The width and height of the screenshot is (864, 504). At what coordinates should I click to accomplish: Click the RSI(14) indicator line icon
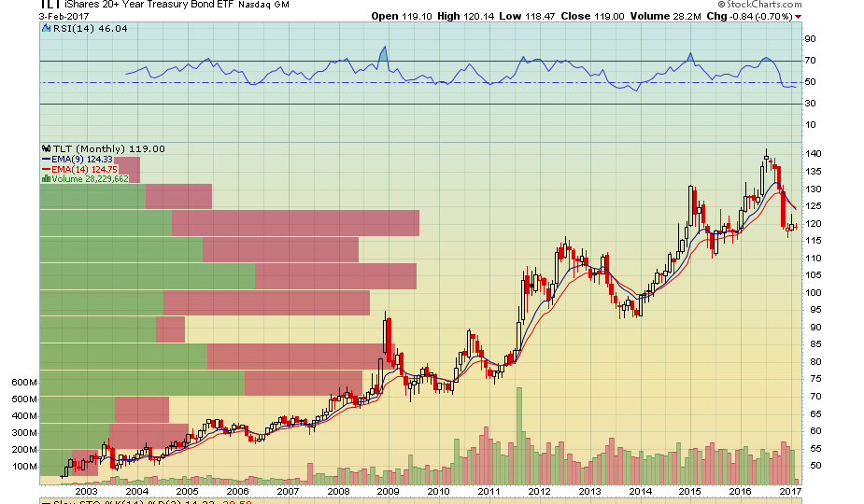point(47,28)
